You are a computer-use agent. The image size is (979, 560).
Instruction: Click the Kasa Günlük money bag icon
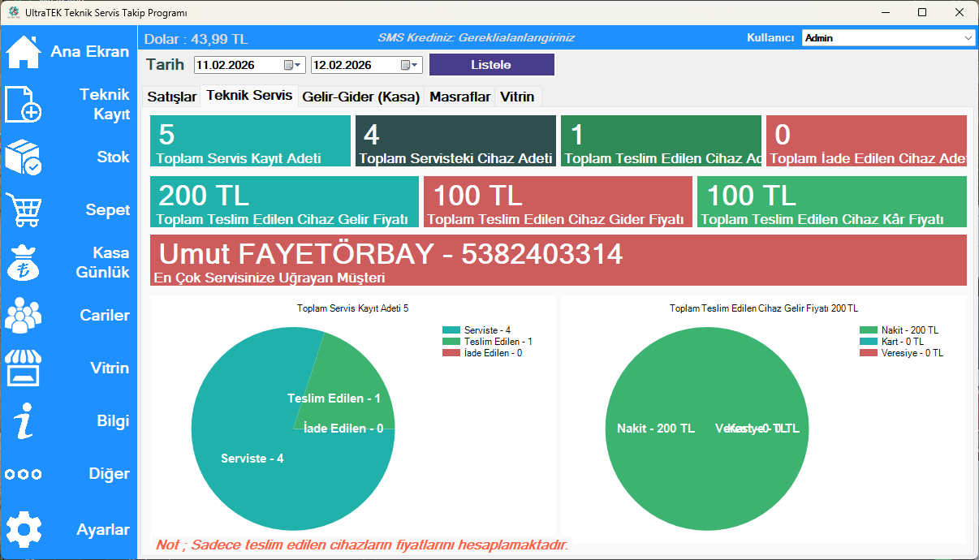pyautogui.click(x=24, y=263)
